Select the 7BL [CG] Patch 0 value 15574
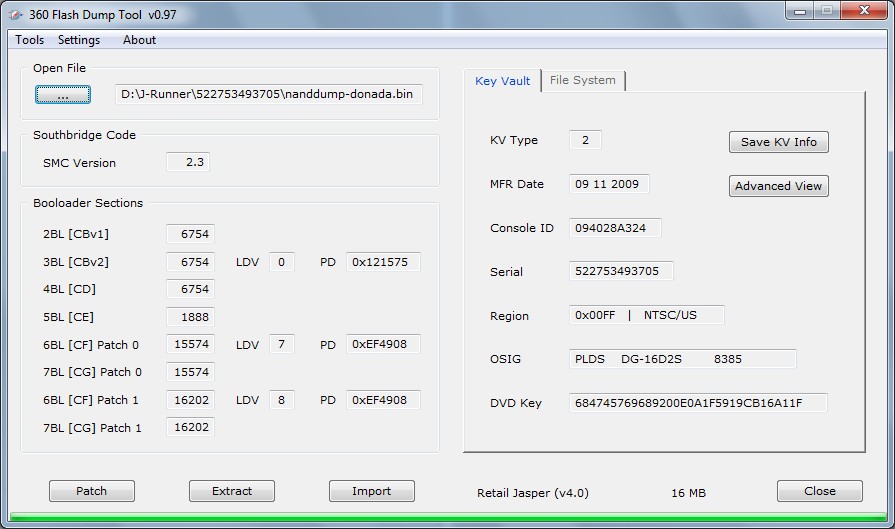Screen dimensions: 895x529 pos(191,372)
